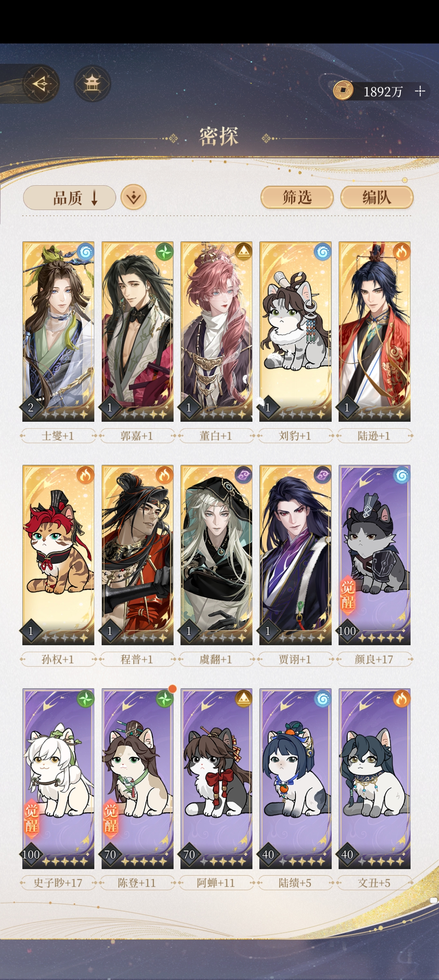Tap the water element icon on 士燮 card
Image resolution: width=439 pixels, height=980 pixels.
click(85, 252)
